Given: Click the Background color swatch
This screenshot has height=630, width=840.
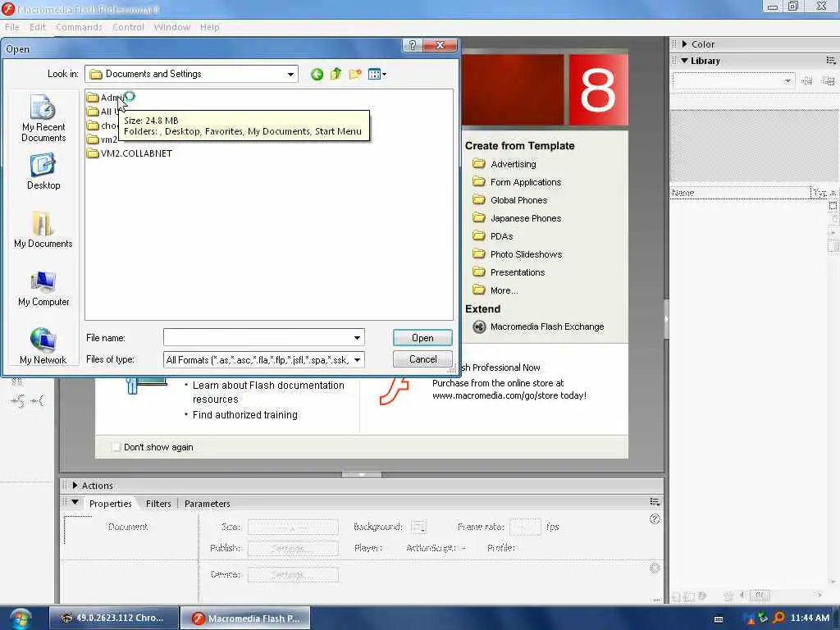Looking at the screenshot, I should point(418,527).
